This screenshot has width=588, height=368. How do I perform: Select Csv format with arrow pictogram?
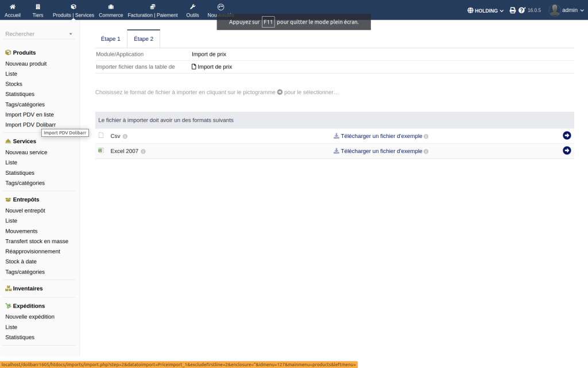[567, 136]
